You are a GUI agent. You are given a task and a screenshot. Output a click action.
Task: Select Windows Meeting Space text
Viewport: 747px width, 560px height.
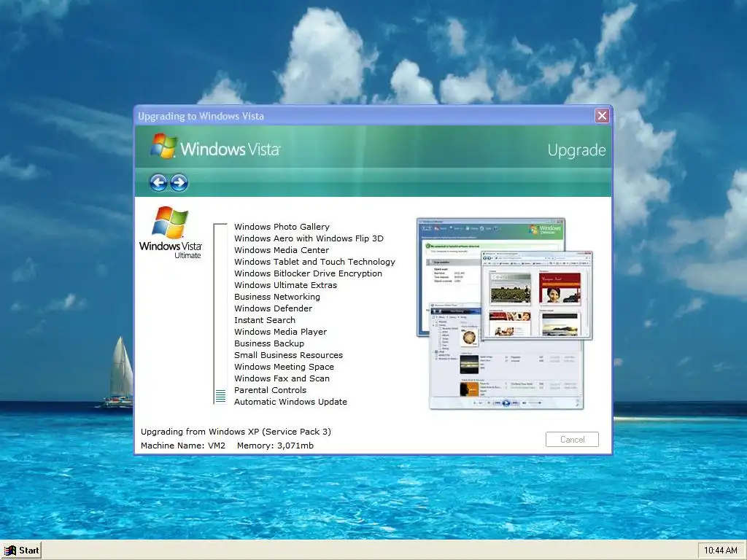pos(284,367)
